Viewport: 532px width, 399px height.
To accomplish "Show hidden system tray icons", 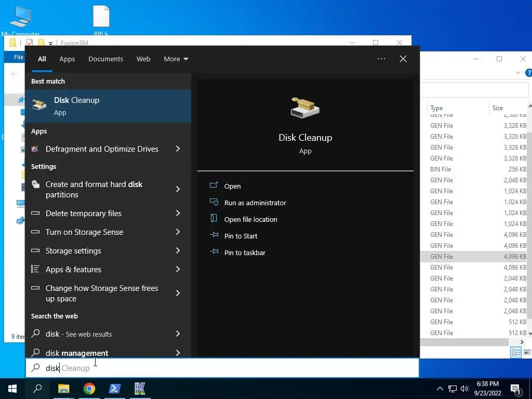I will (440, 389).
